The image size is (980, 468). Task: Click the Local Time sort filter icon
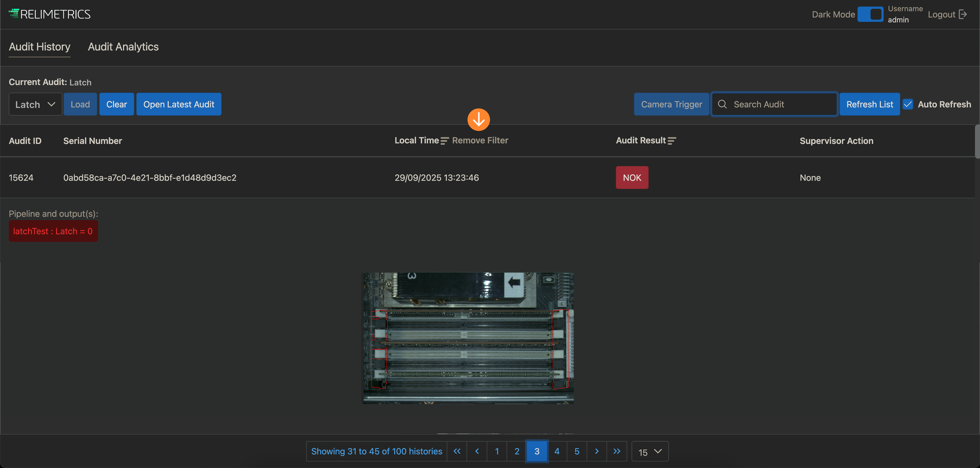(x=444, y=141)
